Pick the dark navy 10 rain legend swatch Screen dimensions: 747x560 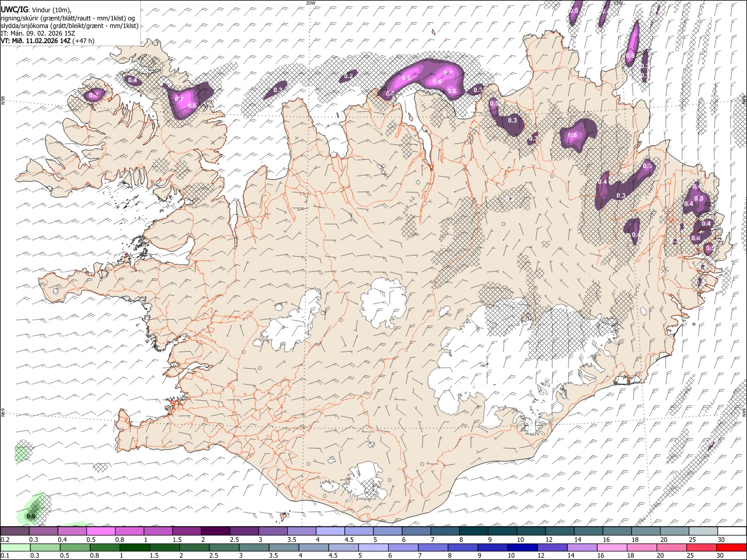click(521, 547)
